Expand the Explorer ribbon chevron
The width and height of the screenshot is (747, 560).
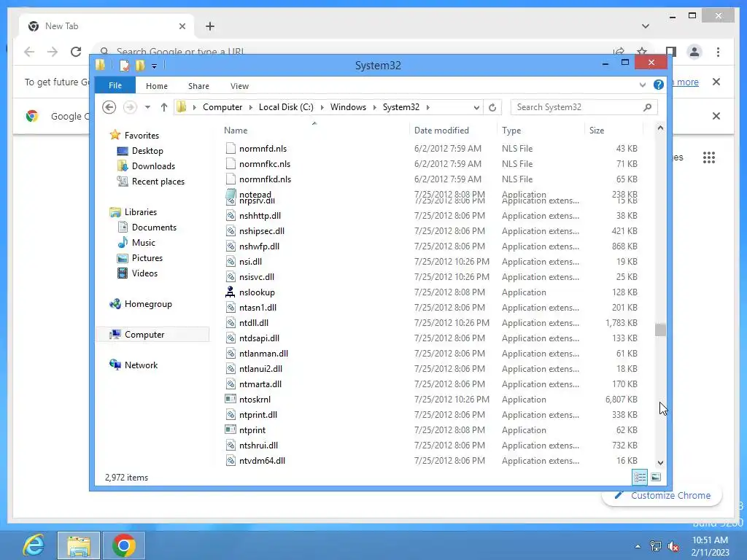coord(643,85)
